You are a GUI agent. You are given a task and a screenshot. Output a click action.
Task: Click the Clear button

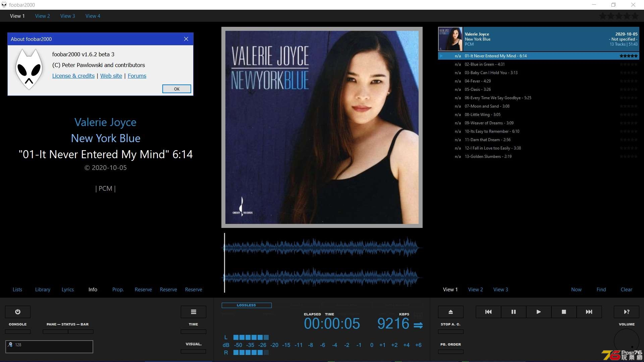[x=627, y=289]
